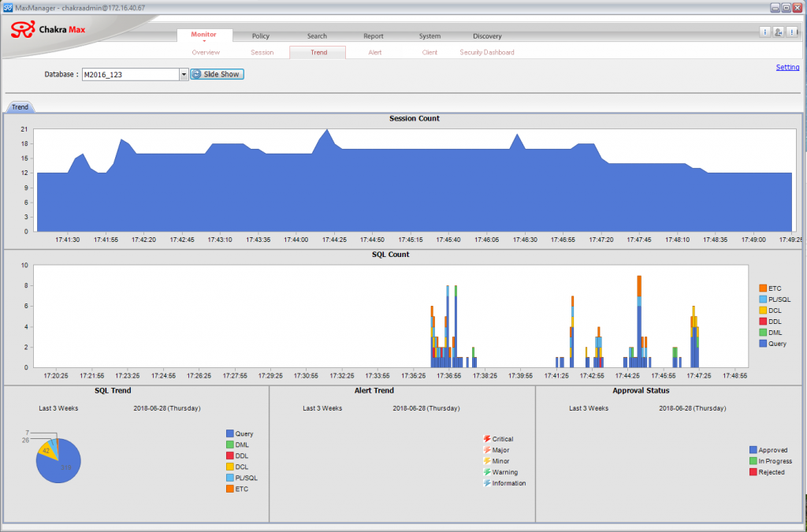807x532 pixels.
Task: Click the DCL yellow swatch in SQL Count legend
Action: pyautogui.click(x=763, y=311)
